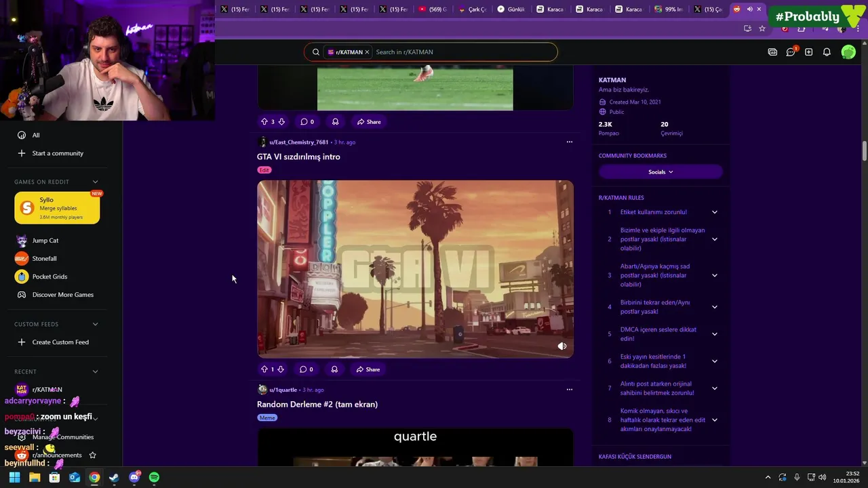The image size is (868, 488).
Task: Expand rule 7 Alıntı post atarken
Action: coord(714,388)
